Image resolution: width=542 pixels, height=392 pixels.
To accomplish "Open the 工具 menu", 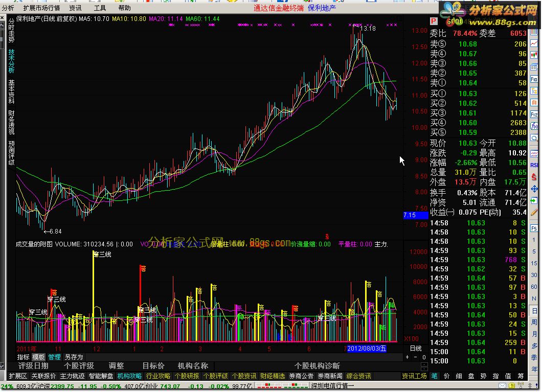I will pos(100,8).
